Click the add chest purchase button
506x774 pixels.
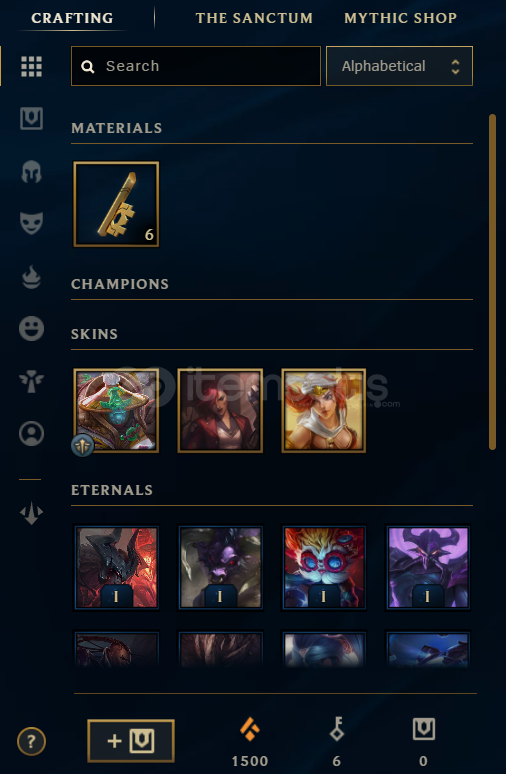click(131, 741)
